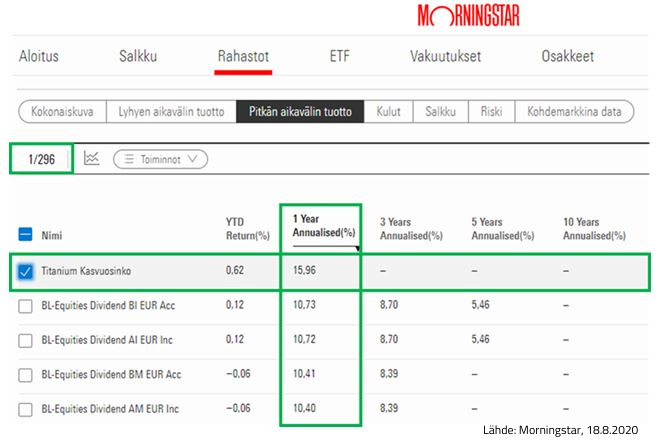Select Pitkän aikavälin tuotto view
This screenshot has width=663, height=442.
[x=300, y=112]
